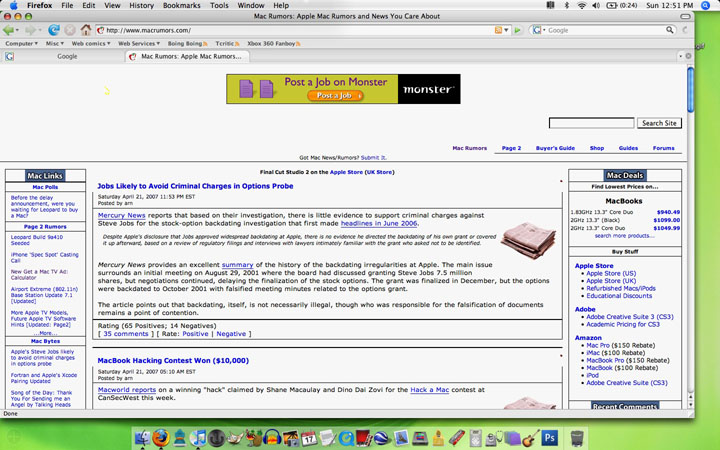Rate the Jobs article Negative
The image size is (720, 450).
point(231,334)
